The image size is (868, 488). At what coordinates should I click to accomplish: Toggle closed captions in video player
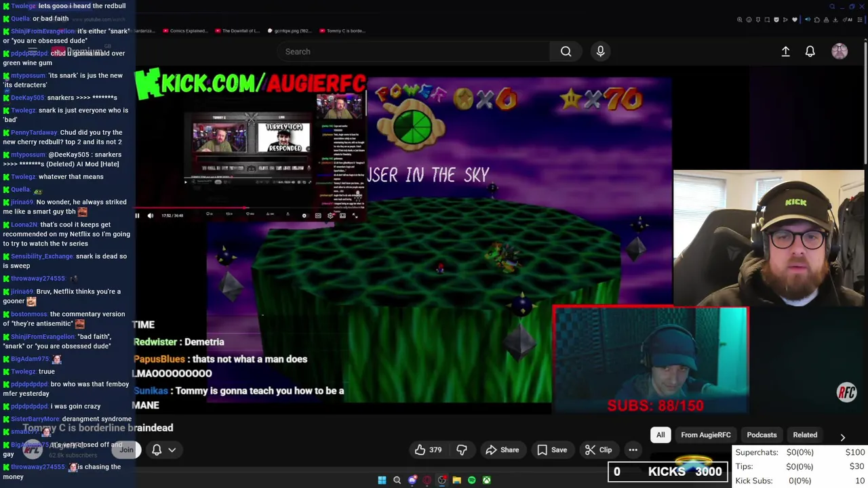coord(318,216)
